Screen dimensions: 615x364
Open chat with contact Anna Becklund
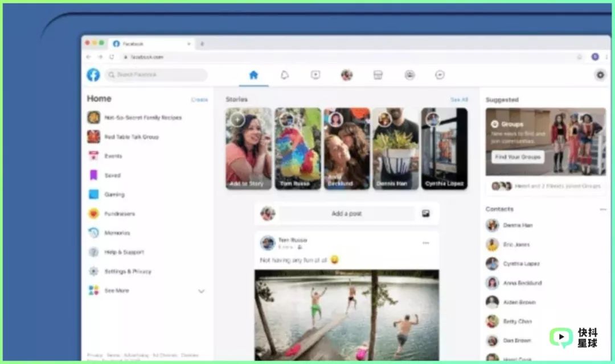click(x=514, y=283)
